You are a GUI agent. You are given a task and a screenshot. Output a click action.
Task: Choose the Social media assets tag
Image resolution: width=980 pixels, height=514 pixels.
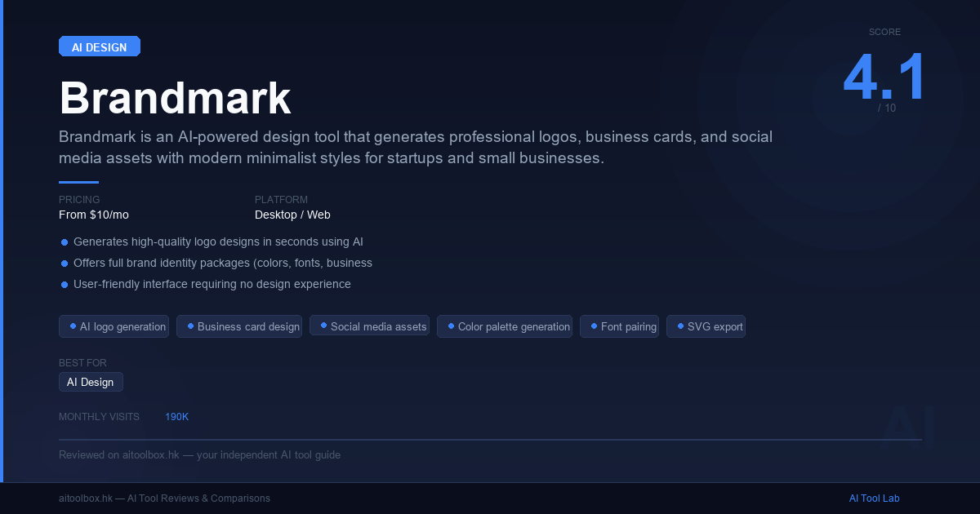click(369, 326)
